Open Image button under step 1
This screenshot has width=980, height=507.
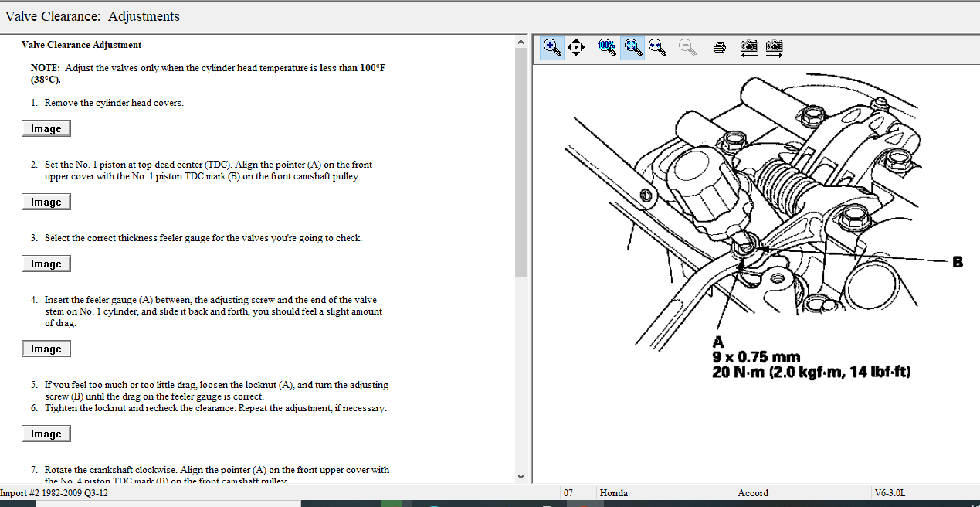46,128
